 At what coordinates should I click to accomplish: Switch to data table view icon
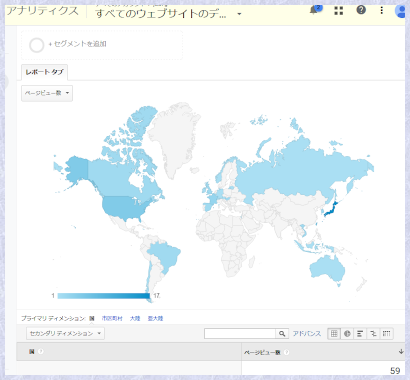(x=334, y=333)
